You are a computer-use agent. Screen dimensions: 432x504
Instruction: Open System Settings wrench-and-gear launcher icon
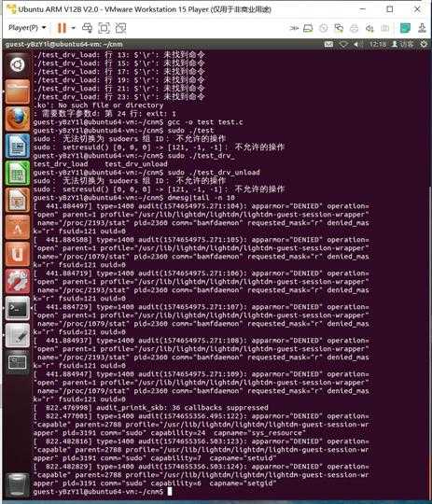pyautogui.click(x=18, y=281)
